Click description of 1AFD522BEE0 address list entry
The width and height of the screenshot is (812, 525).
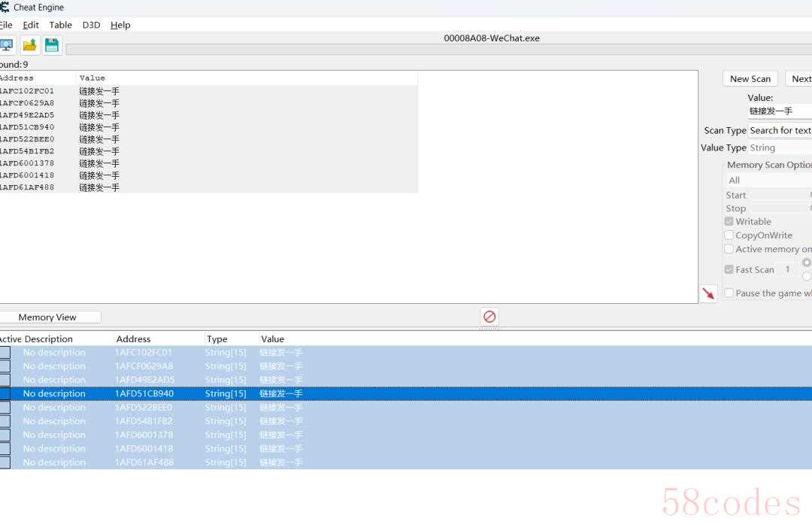point(54,408)
